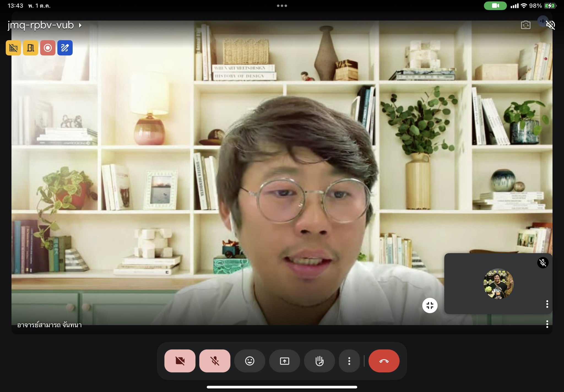
Task: Share your screen with the present button
Action: pyautogui.click(x=284, y=361)
